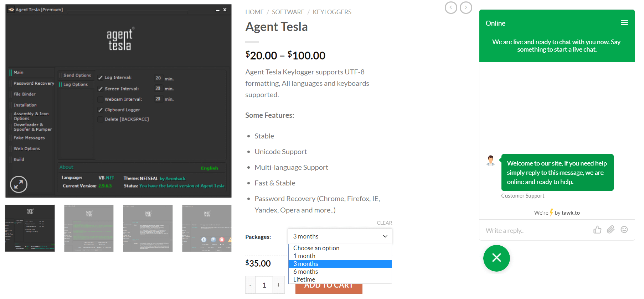Click the $20.00 – $100.00 price range
Screen dimensions: 644x299
pos(285,55)
